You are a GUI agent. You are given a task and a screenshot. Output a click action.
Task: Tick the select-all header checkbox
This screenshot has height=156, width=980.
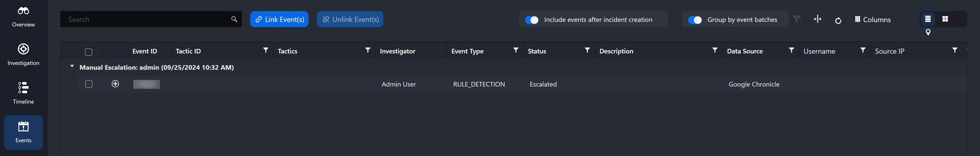click(89, 52)
